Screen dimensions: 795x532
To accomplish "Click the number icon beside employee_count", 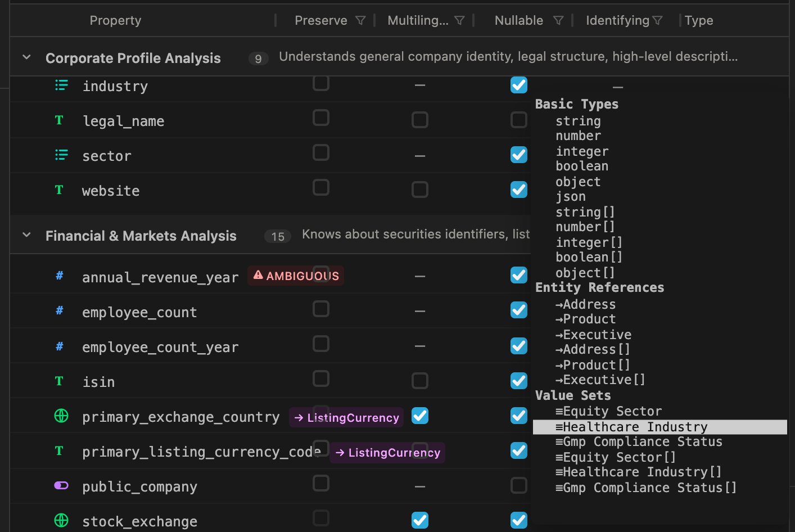I will pyautogui.click(x=59, y=310).
